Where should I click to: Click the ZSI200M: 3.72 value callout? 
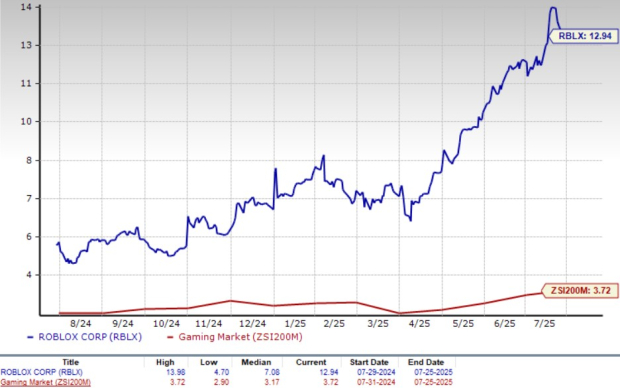point(580,291)
